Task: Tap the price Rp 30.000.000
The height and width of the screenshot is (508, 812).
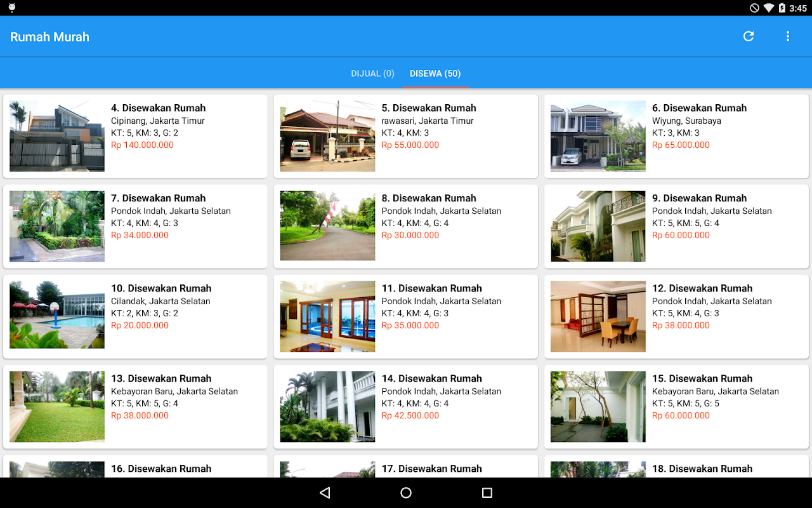Action: [410, 235]
